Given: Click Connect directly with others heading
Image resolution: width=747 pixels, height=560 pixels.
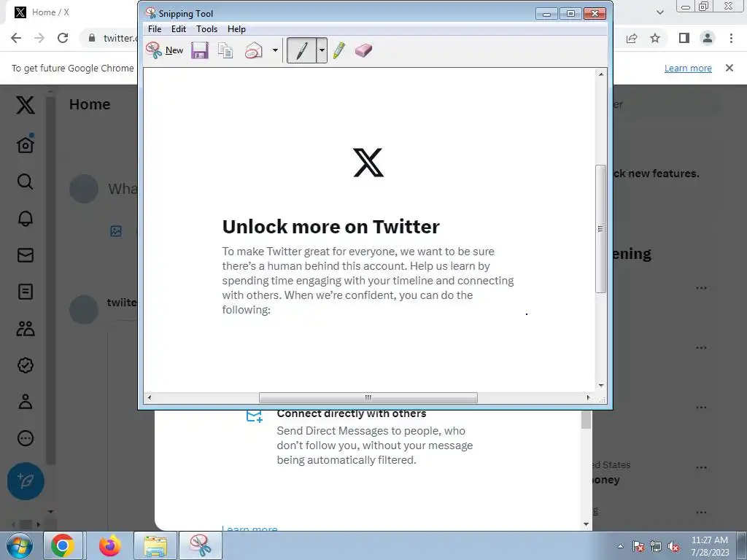Looking at the screenshot, I should [352, 413].
